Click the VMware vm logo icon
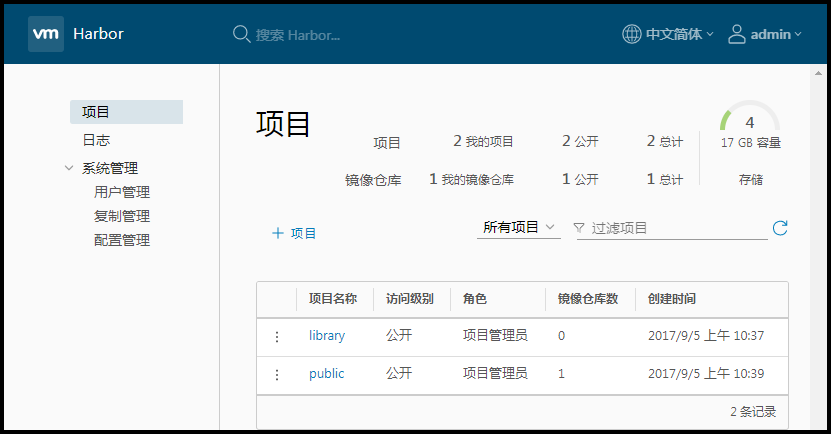831x434 pixels. (x=46, y=34)
